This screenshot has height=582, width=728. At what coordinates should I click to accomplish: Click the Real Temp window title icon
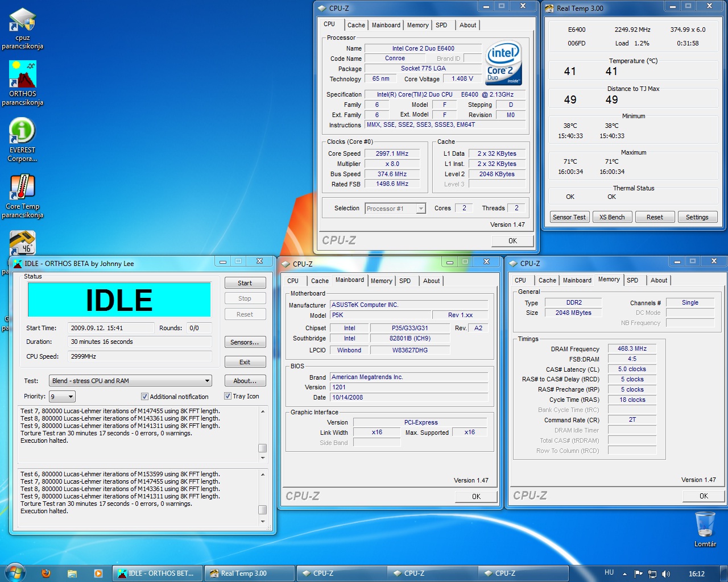click(549, 8)
